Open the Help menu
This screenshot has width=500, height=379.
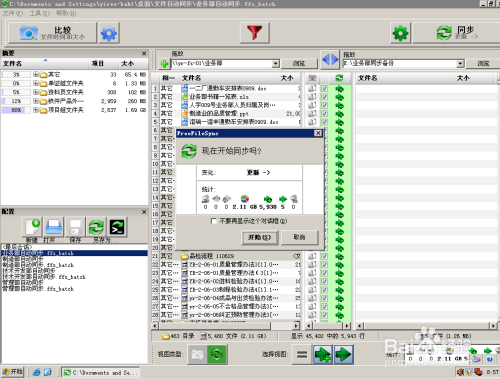pyautogui.click(x=66, y=13)
